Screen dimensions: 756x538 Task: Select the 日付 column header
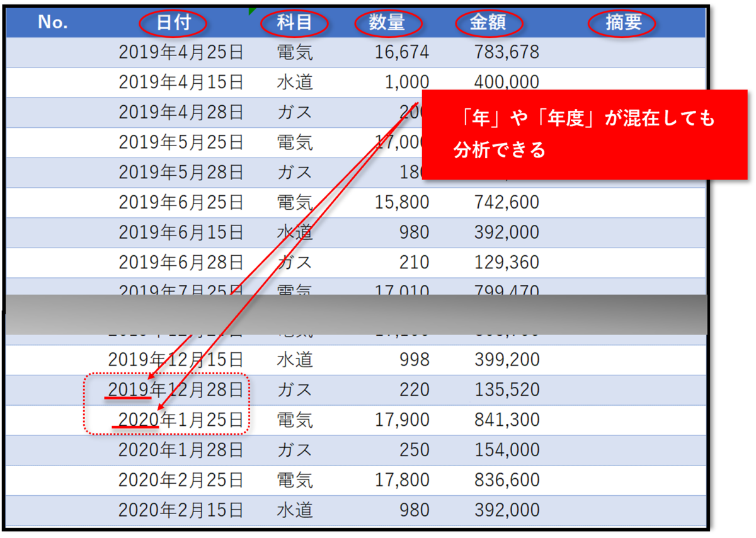point(173,23)
